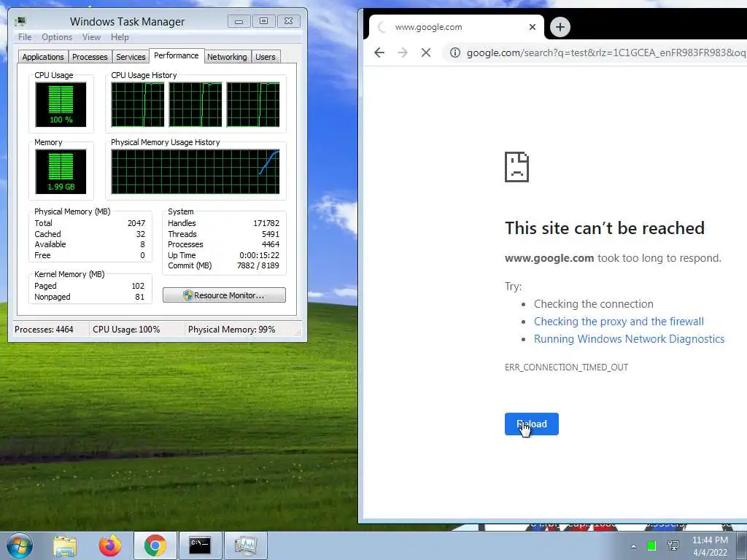Switch to the Networking tab
The width and height of the screenshot is (747, 560).
pos(227,57)
